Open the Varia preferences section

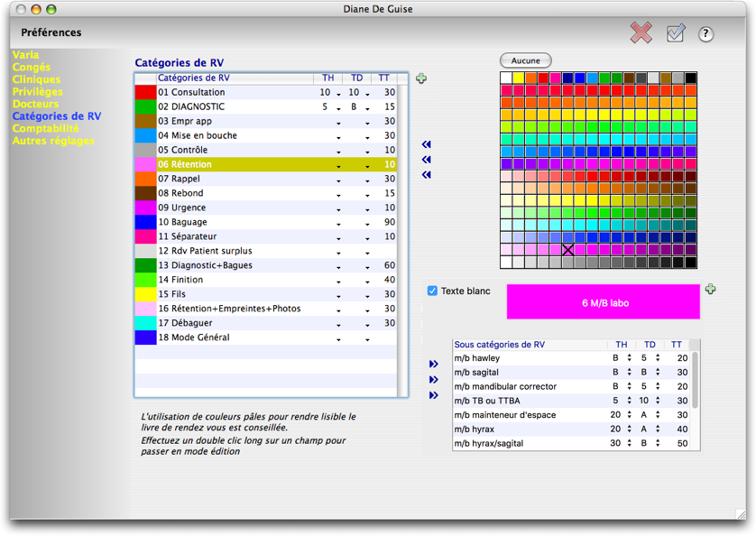[x=25, y=55]
